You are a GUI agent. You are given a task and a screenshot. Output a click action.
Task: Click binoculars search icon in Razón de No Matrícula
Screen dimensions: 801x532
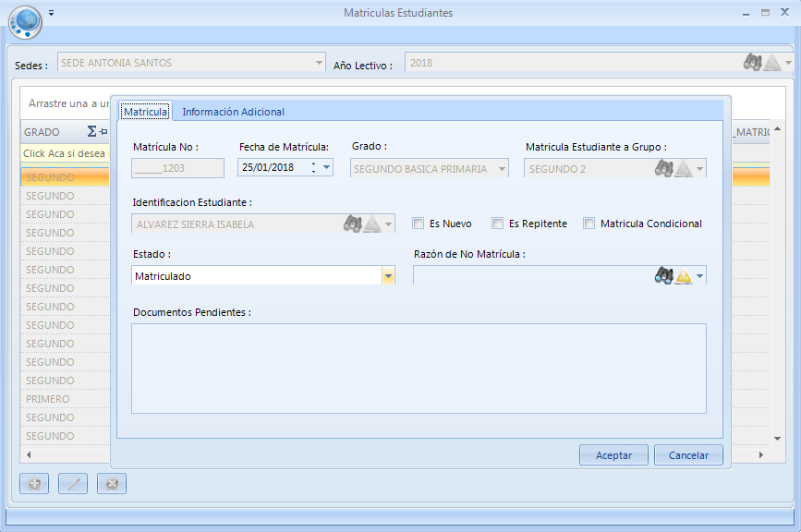(663, 275)
